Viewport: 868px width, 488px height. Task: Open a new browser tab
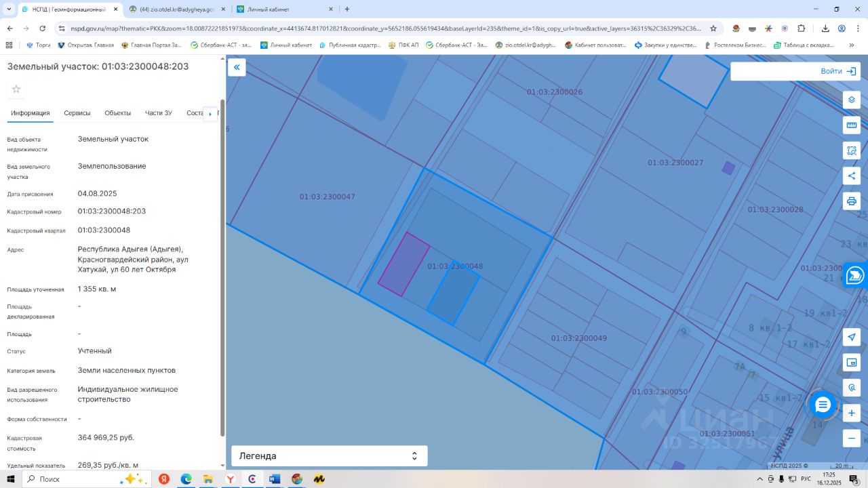pyautogui.click(x=347, y=9)
